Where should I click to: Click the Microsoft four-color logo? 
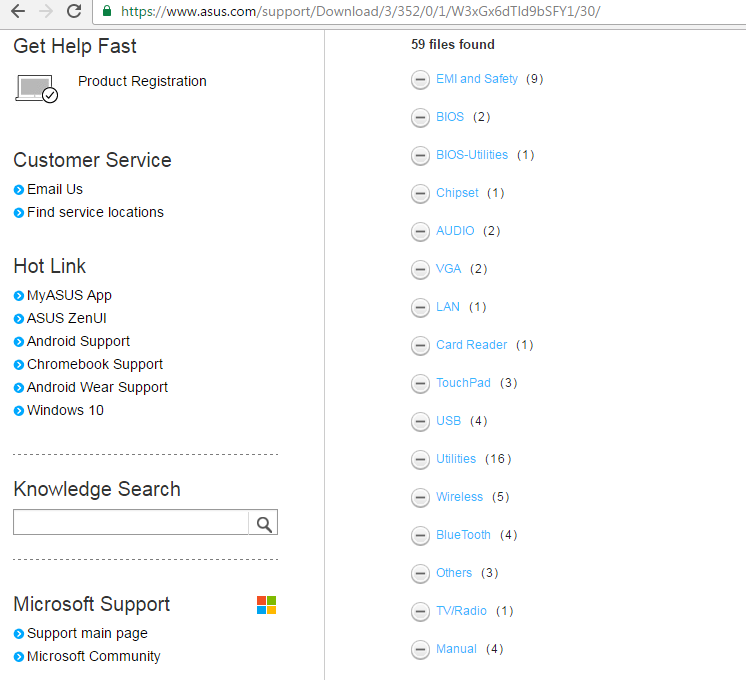point(266,605)
